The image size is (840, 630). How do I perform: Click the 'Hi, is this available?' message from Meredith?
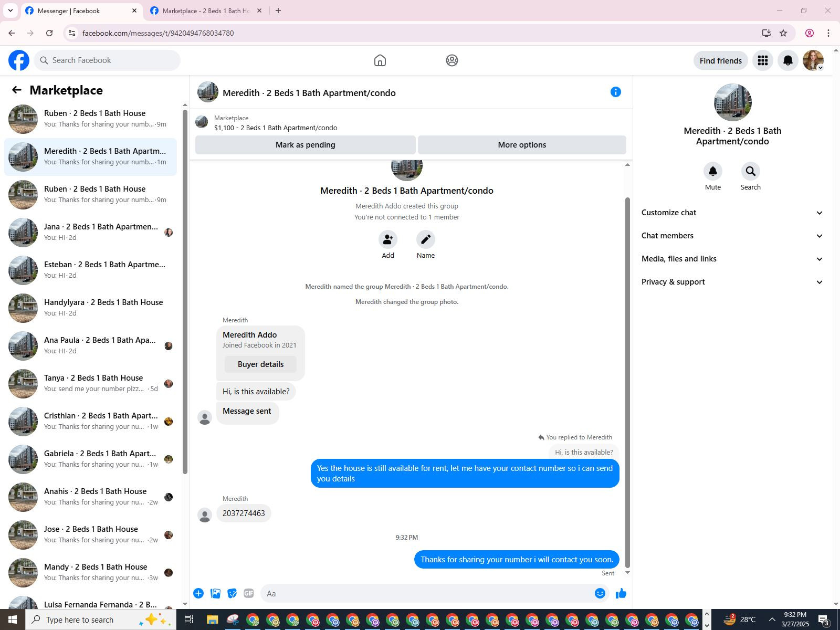click(256, 392)
